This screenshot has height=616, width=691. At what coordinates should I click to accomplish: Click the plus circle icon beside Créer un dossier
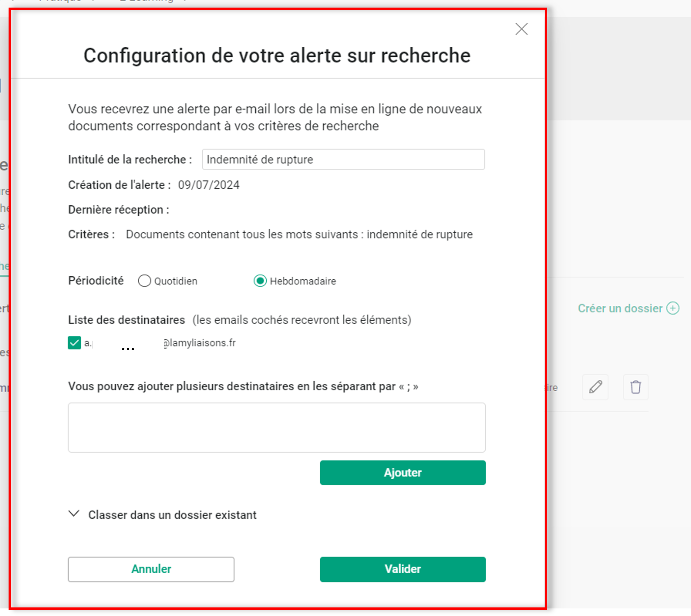[x=672, y=308]
